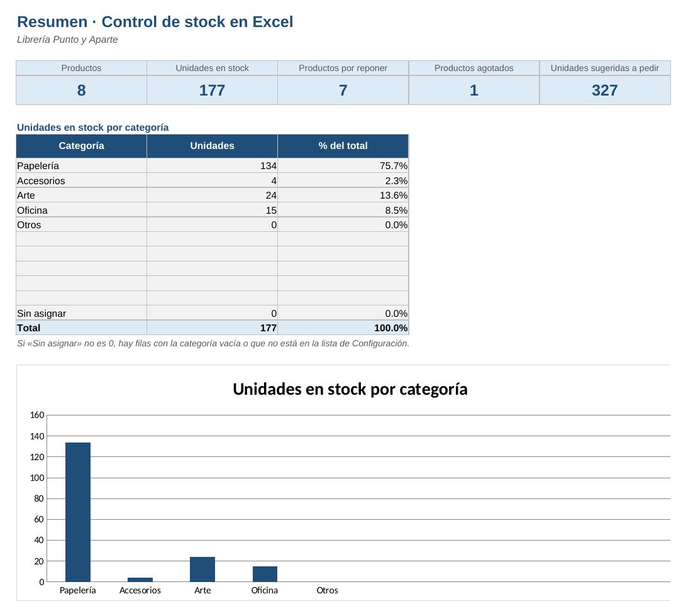Select the Accesorios bar in the chart
Image resolution: width=686 pixels, height=616 pixels.
click(140, 580)
